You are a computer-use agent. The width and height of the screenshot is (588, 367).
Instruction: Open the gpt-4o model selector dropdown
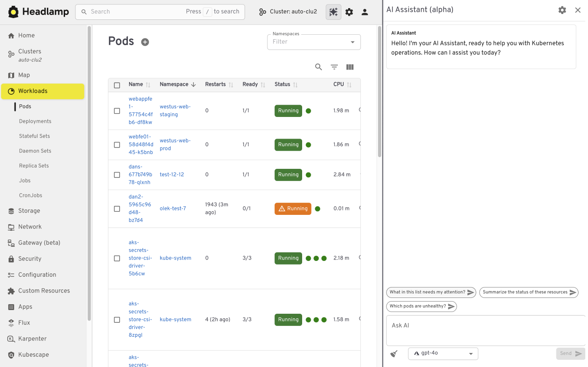(443, 353)
